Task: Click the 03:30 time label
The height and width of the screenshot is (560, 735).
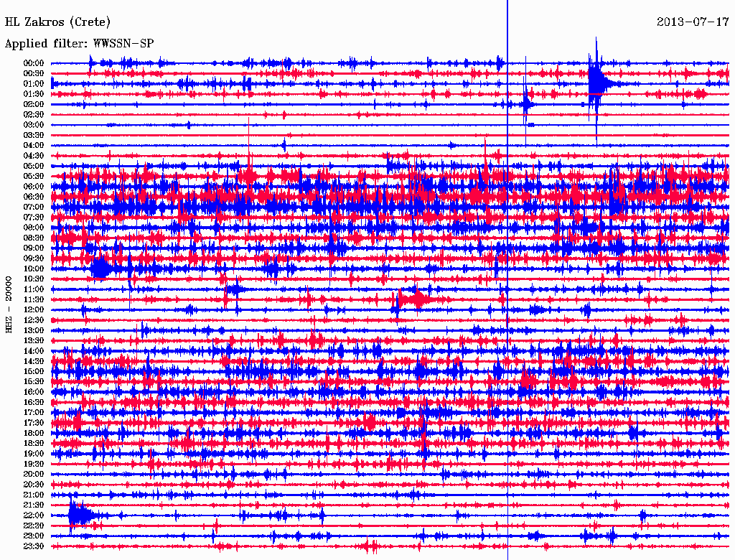Action: [x=34, y=136]
